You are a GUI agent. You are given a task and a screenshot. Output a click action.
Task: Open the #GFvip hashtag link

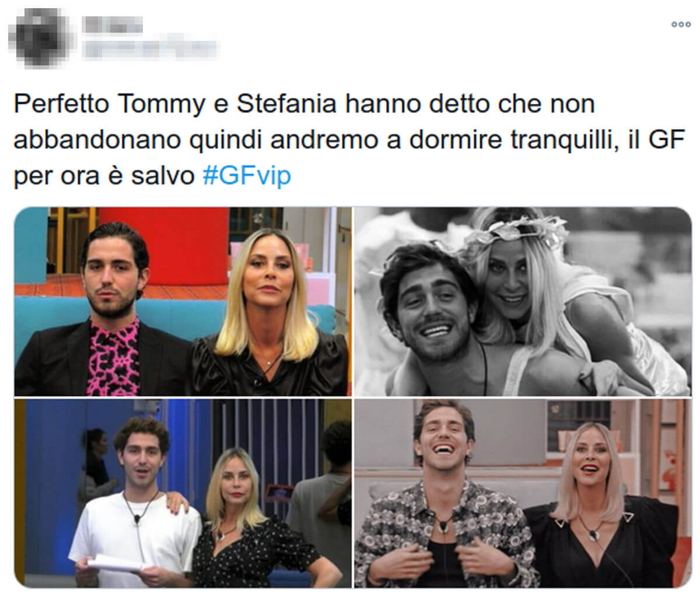click(246, 175)
